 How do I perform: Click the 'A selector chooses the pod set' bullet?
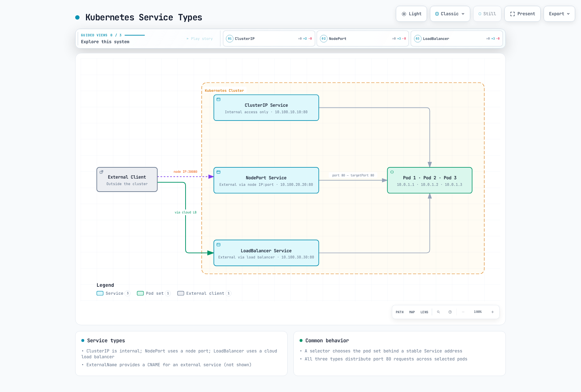(383, 351)
